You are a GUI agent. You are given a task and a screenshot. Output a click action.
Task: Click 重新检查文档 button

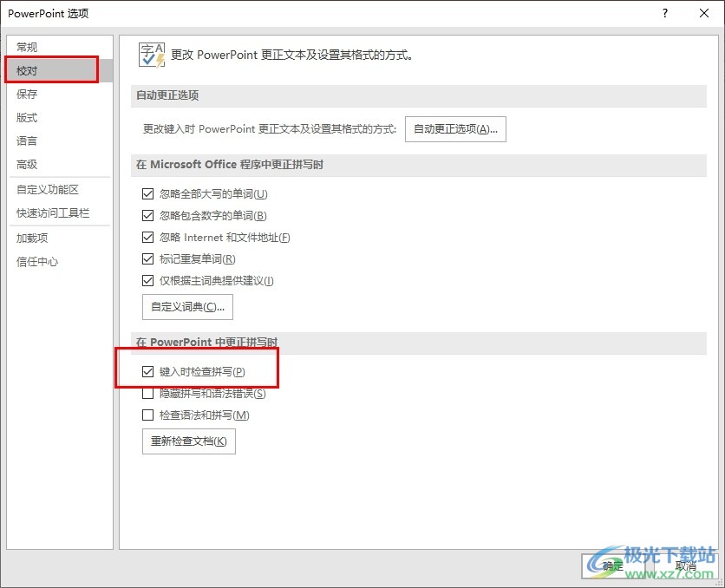click(188, 441)
